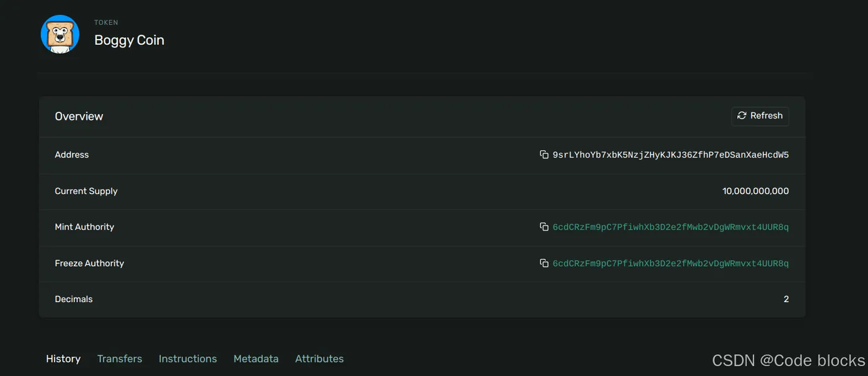868x376 pixels.
Task: Switch to the Transfers tab
Action: click(x=120, y=359)
